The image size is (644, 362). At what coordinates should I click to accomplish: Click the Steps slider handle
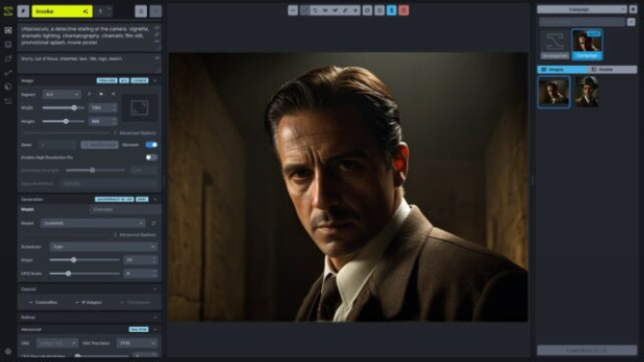pyautogui.click(x=73, y=259)
